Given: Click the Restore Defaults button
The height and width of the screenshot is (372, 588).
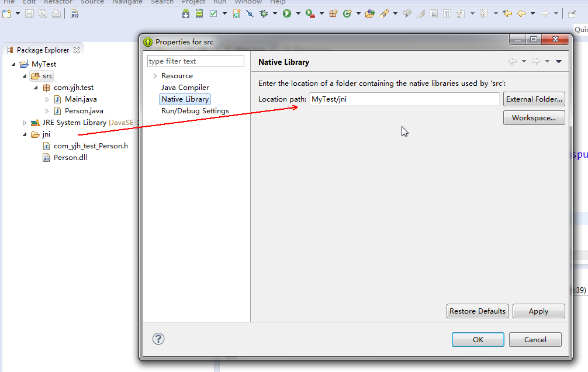Looking at the screenshot, I should pos(478,311).
